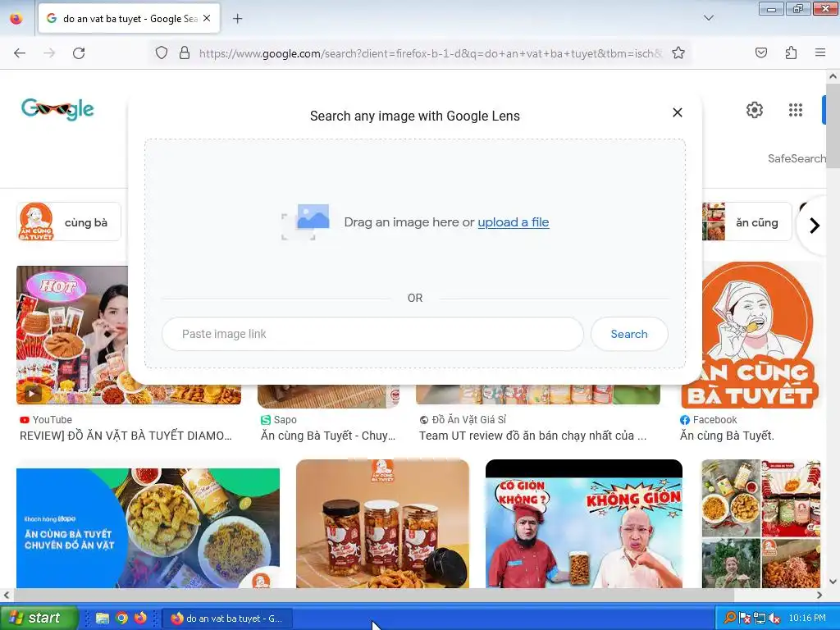Open tracking protection shield icon
840x630 pixels.
pos(162,53)
